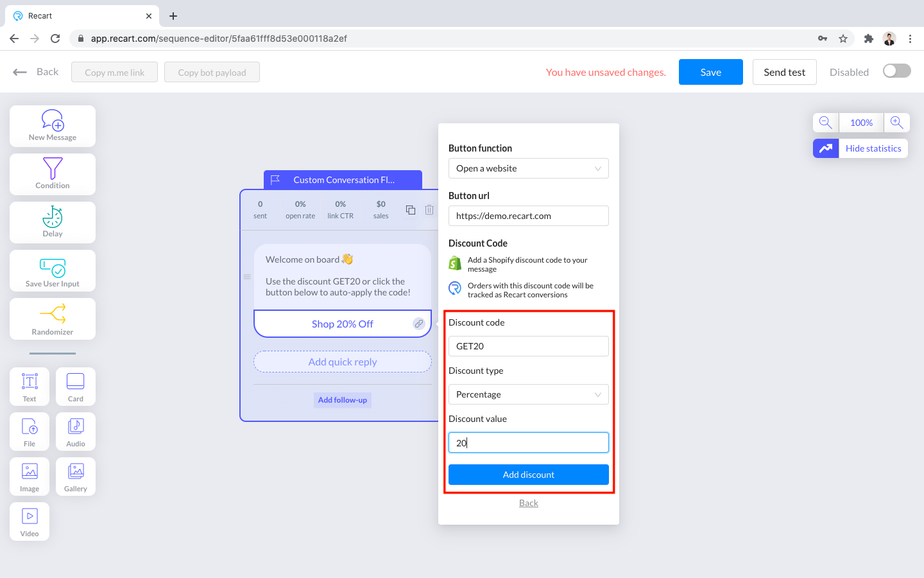Bookmark this page with the star
This screenshot has height=578, width=924.
click(x=843, y=39)
